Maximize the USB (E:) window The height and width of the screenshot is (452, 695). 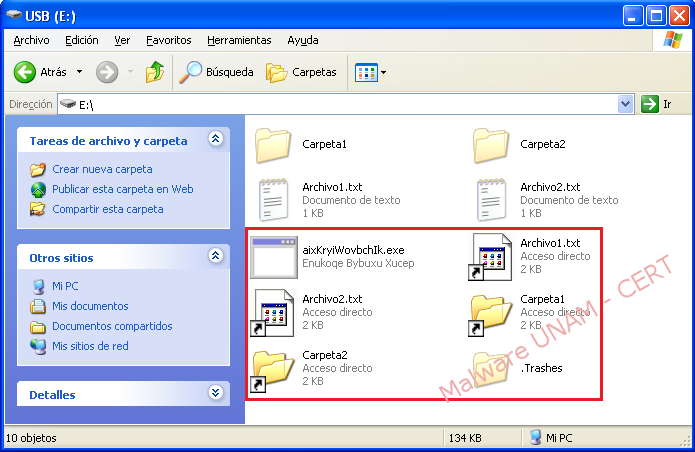click(x=656, y=16)
